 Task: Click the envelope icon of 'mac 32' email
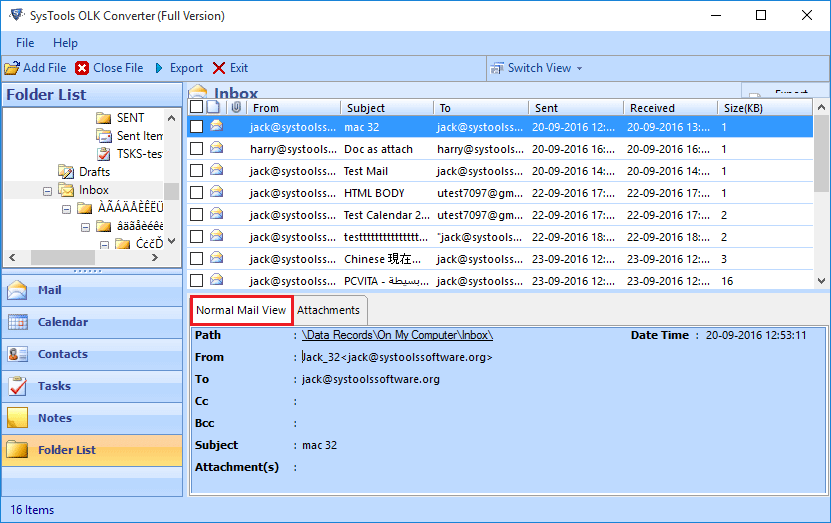coord(216,126)
